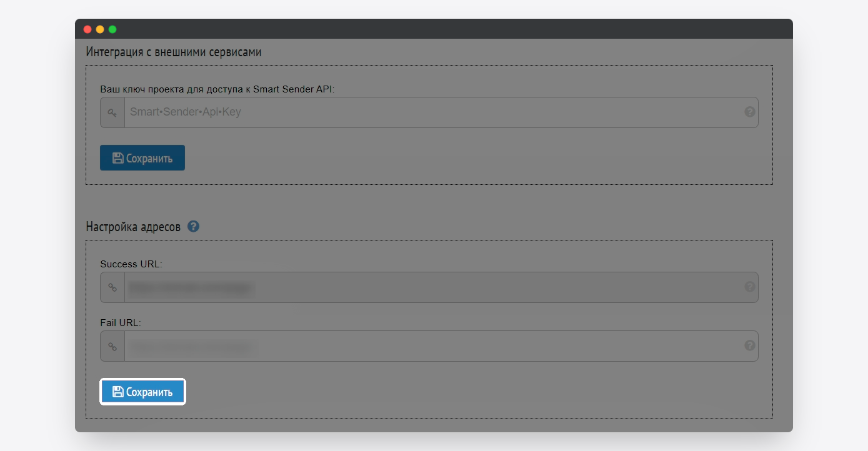Focus the Smart Sender Api Key input
Image resolution: width=868 pixels, height=451 pixels.
click(441, 112)
